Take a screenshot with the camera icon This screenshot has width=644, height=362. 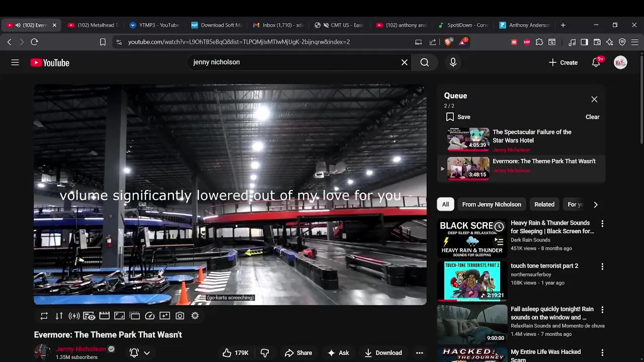pos(180,316)
